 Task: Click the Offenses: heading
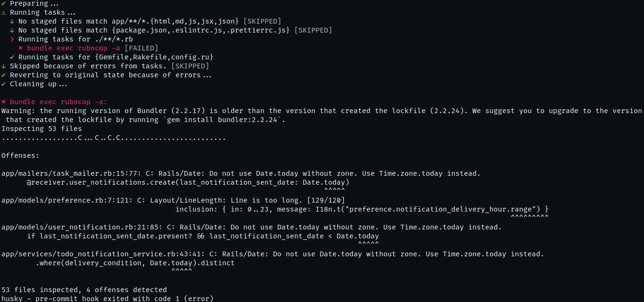[x=20, y=155]
